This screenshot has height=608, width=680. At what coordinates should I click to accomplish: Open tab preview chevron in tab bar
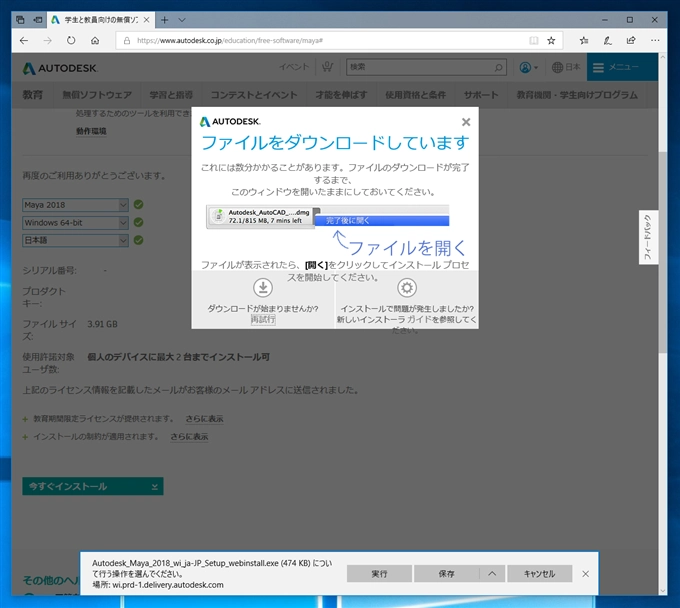[x=182, y=20]
